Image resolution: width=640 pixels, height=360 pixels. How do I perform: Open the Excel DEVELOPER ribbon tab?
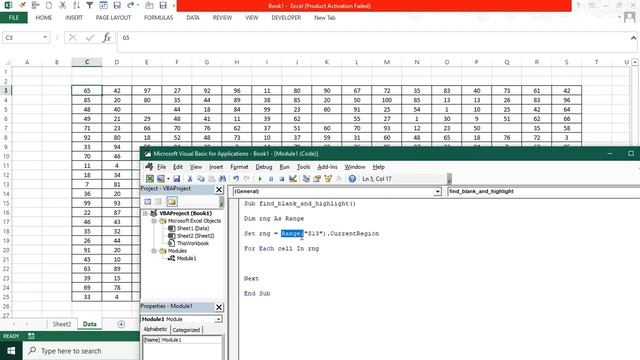286,18
